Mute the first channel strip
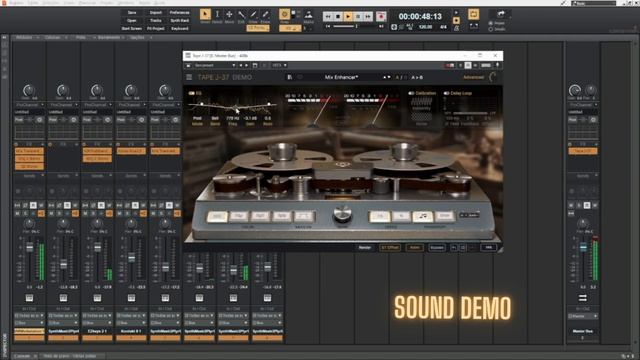The width and height of the screenshot is (640, 360). [x=18, y=213]
